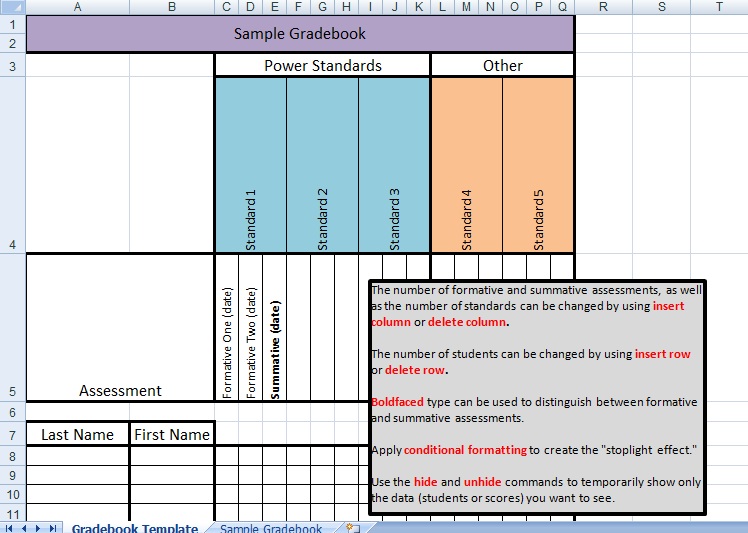This screenshot has width=748, height=533.
Task: Select the bold Summative (date) cell
Action: click(x=274, y=327)
